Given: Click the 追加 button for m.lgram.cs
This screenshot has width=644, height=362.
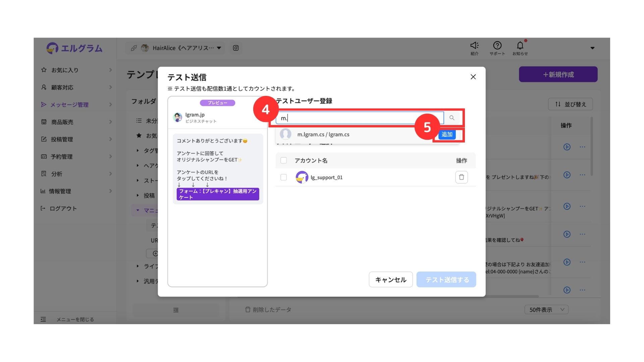Looking at the screenshot, I should [x=447, y=134].
